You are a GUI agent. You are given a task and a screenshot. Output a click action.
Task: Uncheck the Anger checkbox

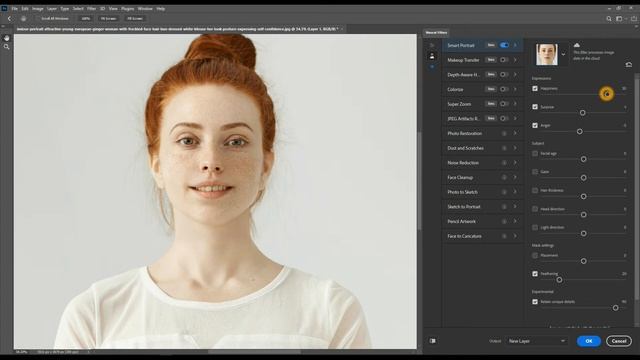pos(535,125)
